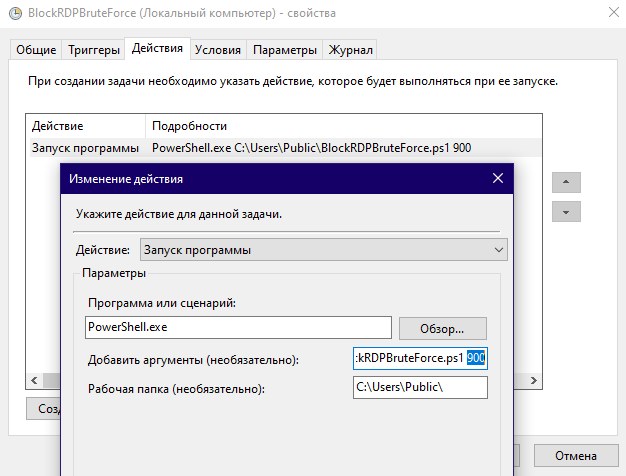
Task: Click the Добавить аргументы input field
Action: [x=420, y=358]
